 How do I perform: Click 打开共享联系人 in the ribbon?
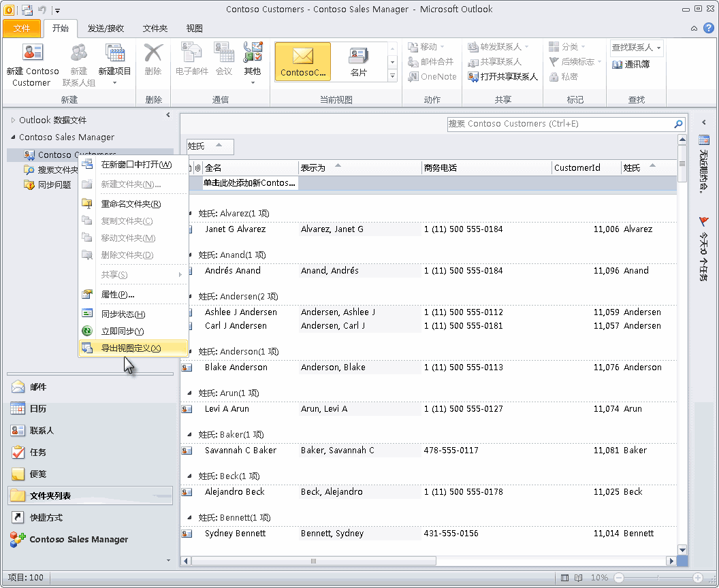point(503,77)
